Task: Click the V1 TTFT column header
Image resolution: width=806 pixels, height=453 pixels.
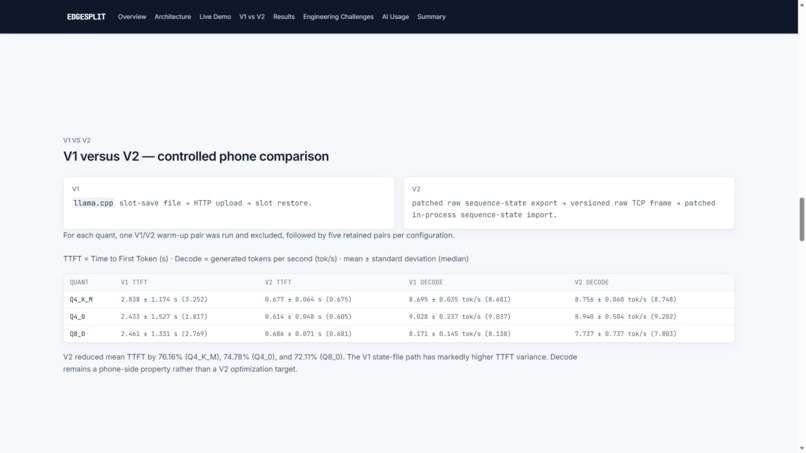Action: pyautogui.click(x=134, y=282)
